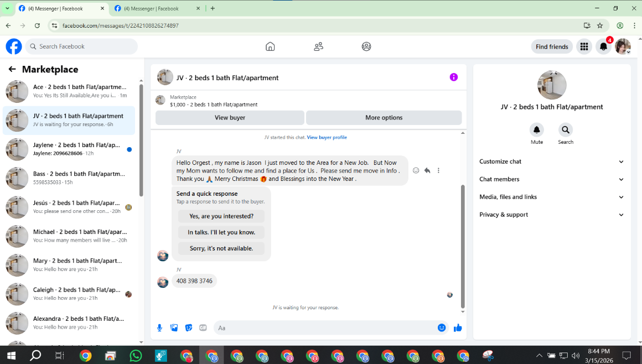The image size is (642, 364).
Task: Open WhatsApp from the taskbar
Action: point(136,355)
